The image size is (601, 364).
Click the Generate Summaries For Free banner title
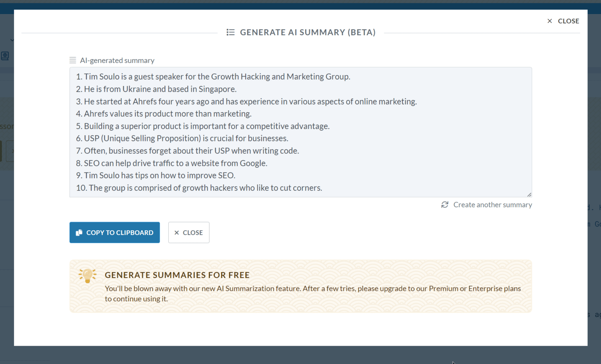(177, 275)
